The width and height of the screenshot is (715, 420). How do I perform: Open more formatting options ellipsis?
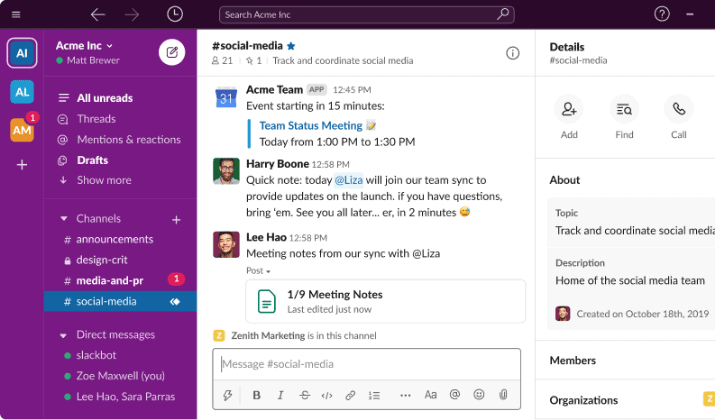(x=405, y=395)
